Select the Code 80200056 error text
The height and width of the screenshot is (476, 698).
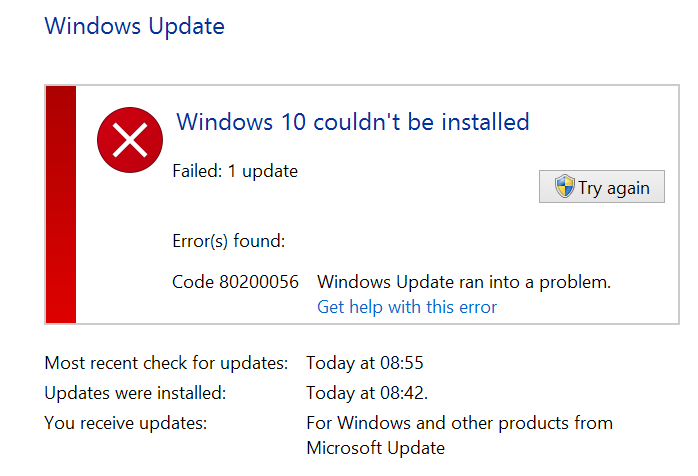point(235,282)
